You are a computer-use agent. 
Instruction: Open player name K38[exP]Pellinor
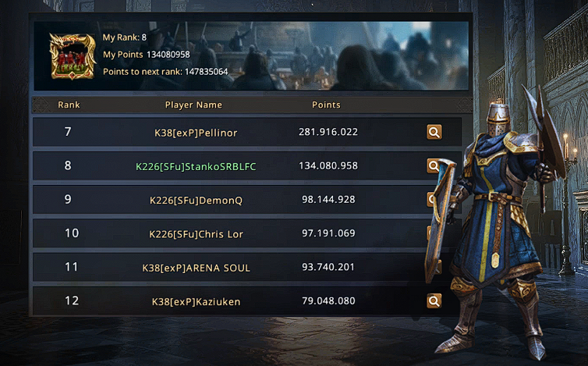pyautogui.click(x=196, y=133)
